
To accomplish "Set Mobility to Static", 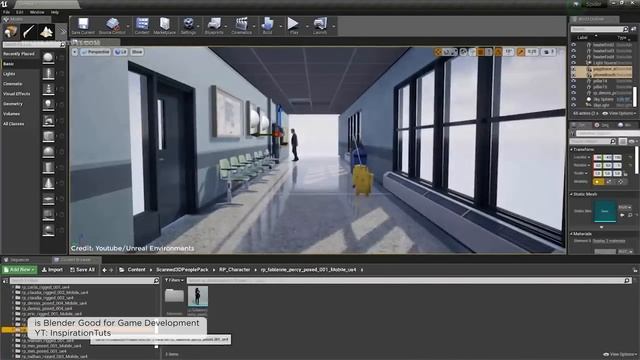I will 598,182.
